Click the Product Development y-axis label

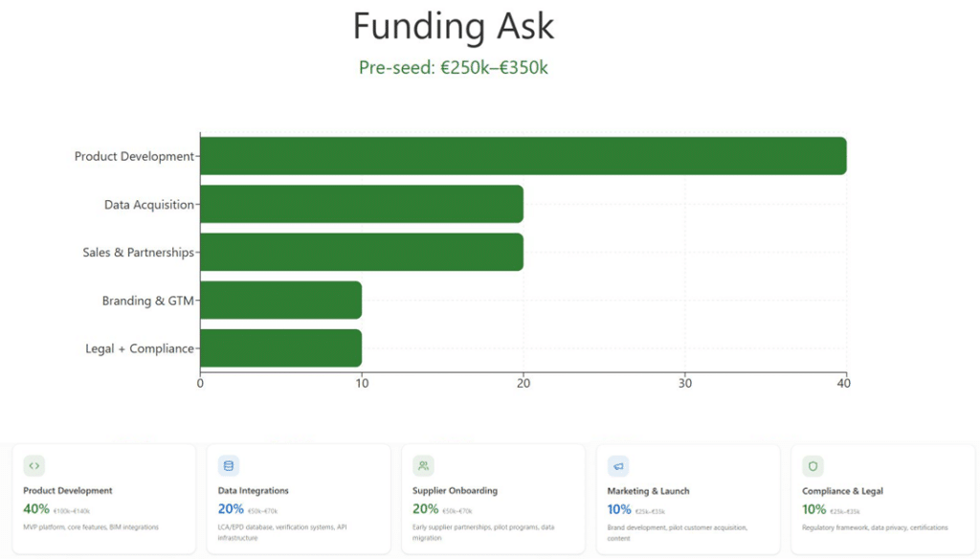tap(134, 156)
